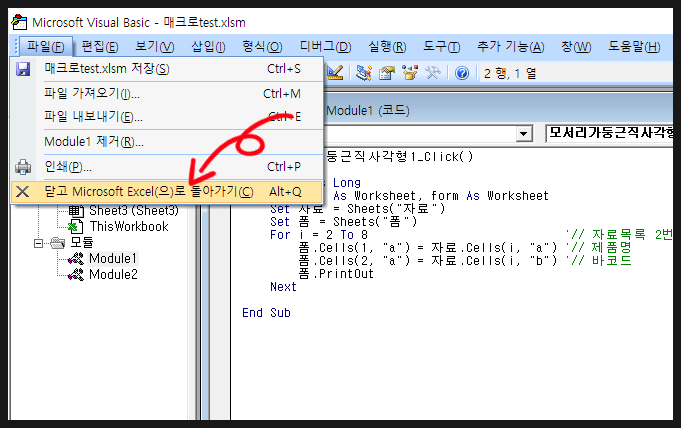This screenshot has height=428, width=681.
Task: Open the Properties Window toolbar icon
Action: pyautogui.click(x=387, y=73)
